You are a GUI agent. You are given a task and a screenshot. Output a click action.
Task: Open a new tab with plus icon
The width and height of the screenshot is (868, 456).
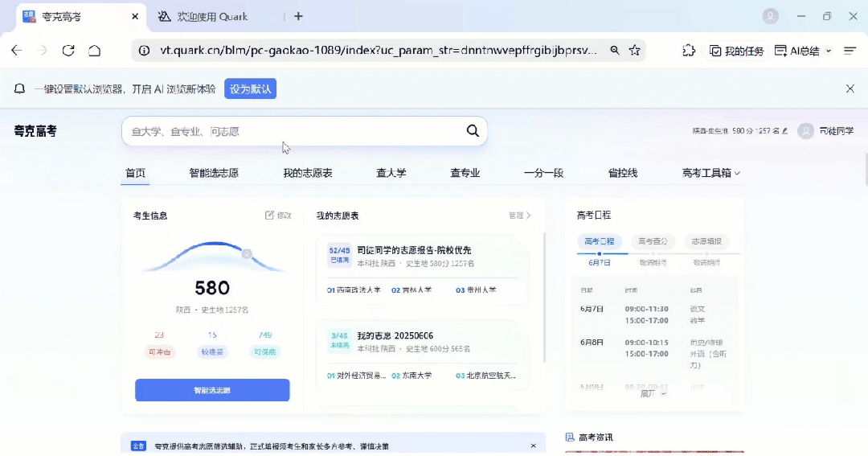point(298,17)
